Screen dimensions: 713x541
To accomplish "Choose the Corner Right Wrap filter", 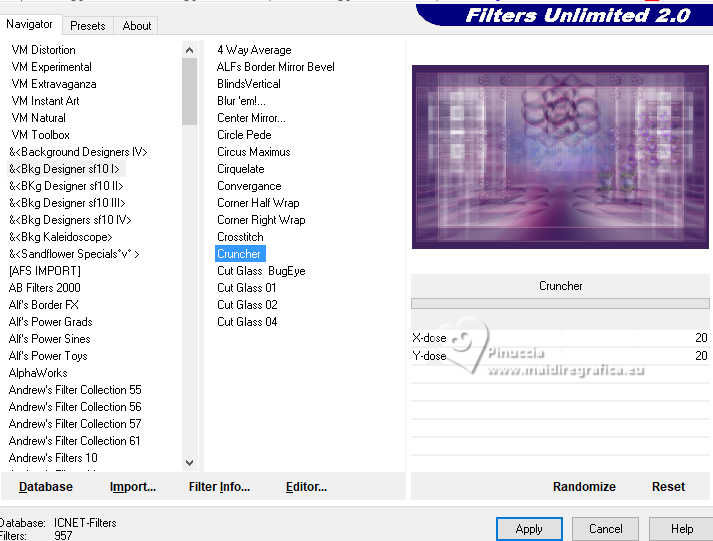I will click(x=261, y=220).
